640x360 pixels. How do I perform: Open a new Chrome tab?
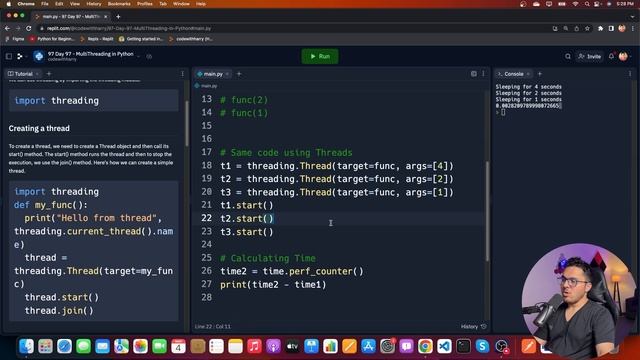click(118, 17)
